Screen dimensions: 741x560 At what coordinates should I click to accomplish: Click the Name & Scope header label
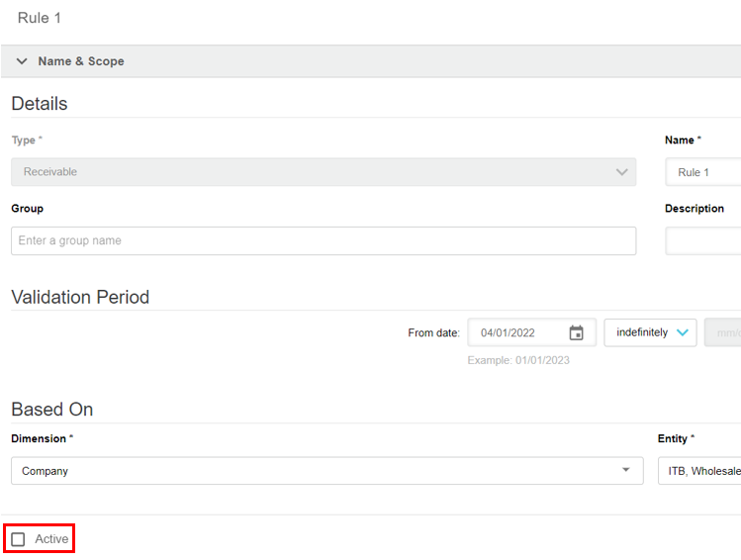point(81,61)
